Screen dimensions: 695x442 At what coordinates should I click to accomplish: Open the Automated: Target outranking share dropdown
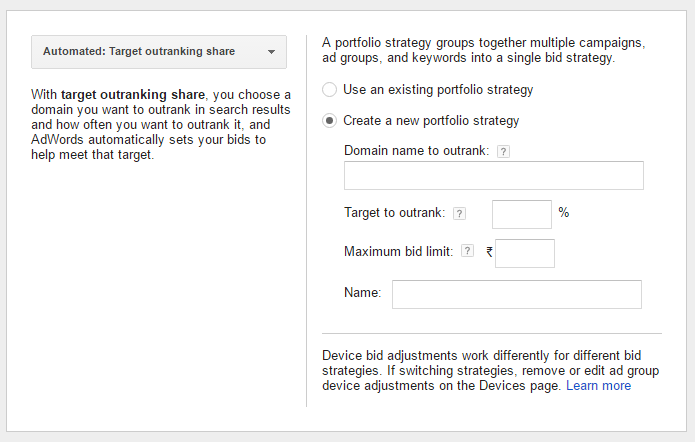coord(159,52)
